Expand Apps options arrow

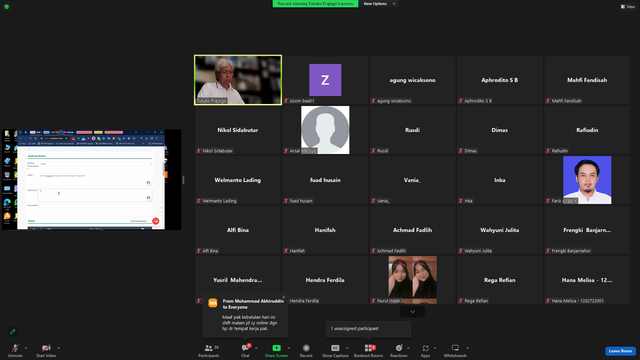435,348
